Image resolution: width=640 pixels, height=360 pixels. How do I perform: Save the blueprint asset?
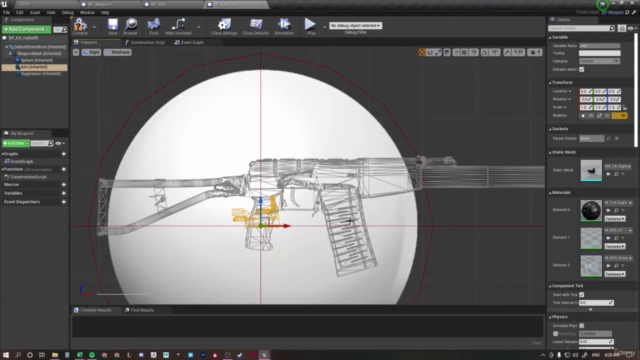point(113,27)
